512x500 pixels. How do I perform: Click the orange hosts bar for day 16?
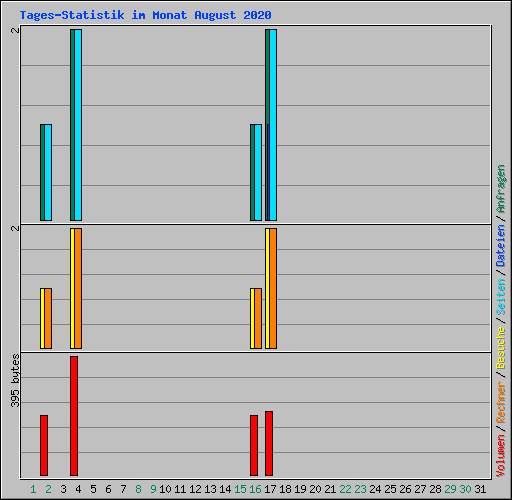[258, 319]
